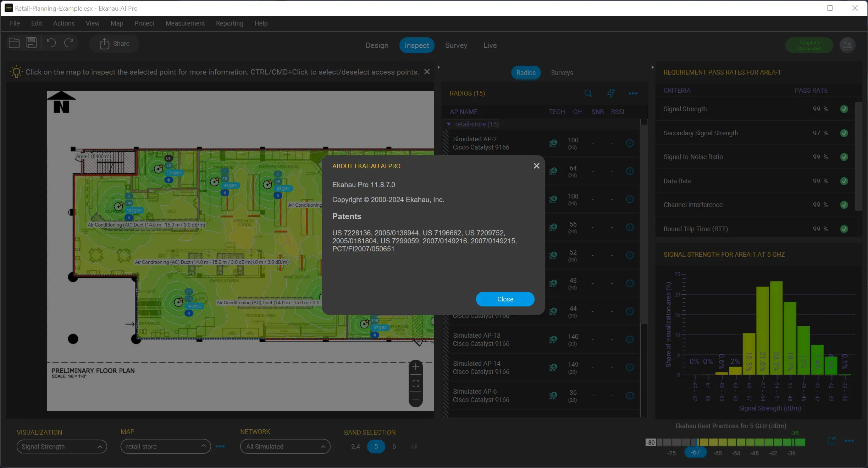Open info icon for Simulated AP-2
The width and height of the screenshot is (868, 468).
pos(630,143)
